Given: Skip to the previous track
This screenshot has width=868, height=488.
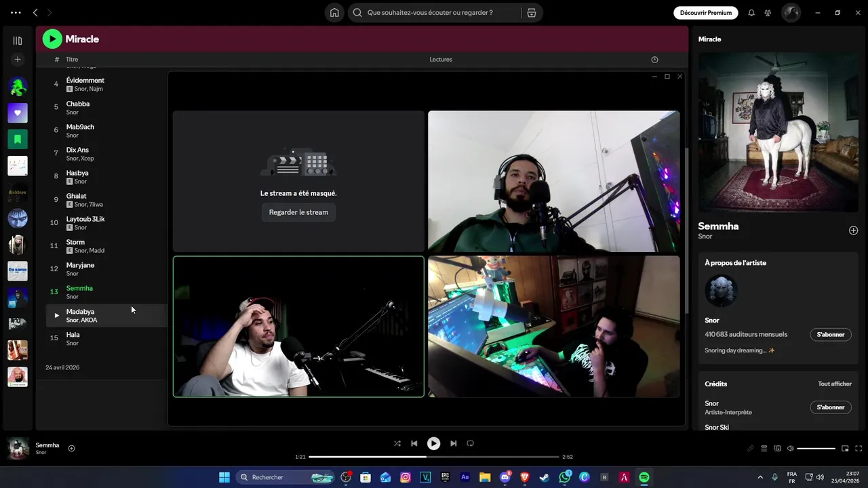Looking at the screenshot, I should 414,443.
